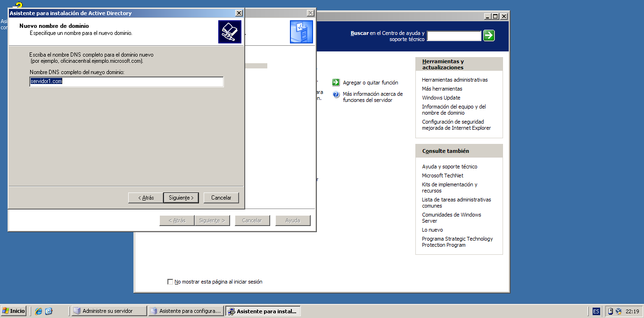Click the Herramientas y actualizaciones heading
Image resolution: width=644 pixels, height=318 pixels.
point(443,64)
